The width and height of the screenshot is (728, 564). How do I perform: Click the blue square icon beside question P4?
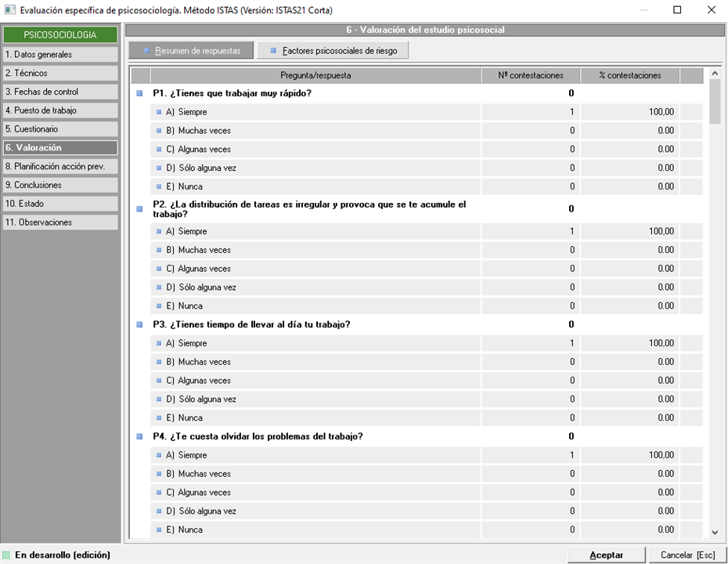pos(140,436)
